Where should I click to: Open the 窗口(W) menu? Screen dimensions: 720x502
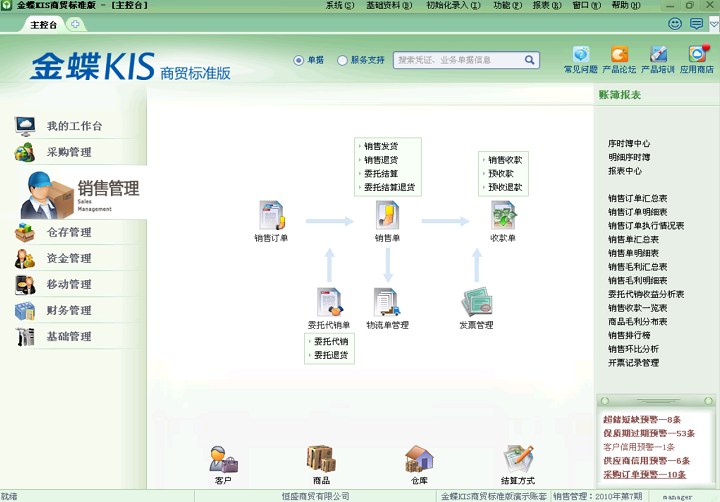point(586,6)
